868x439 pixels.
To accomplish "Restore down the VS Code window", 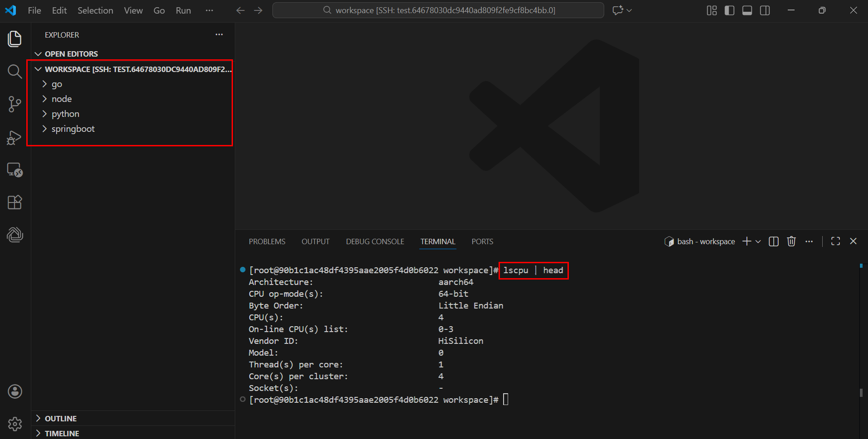I will (822, 10).
